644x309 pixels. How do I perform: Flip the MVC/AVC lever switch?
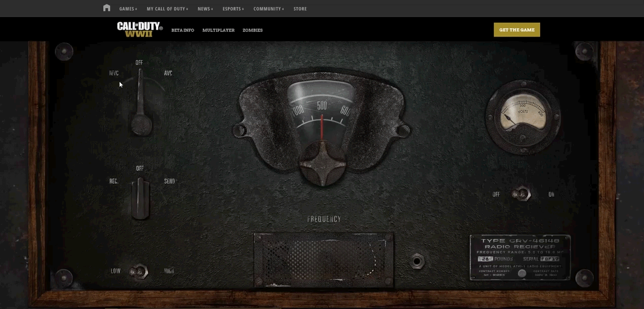[141, 103]
